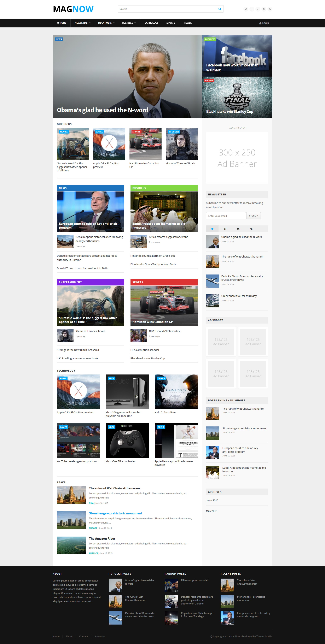
Task: Open Theme Junkie designer link in footer
Action: coord(264,637)
